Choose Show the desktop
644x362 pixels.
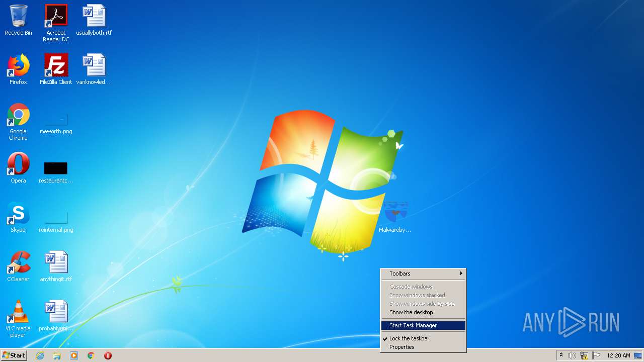pos(423,312)
